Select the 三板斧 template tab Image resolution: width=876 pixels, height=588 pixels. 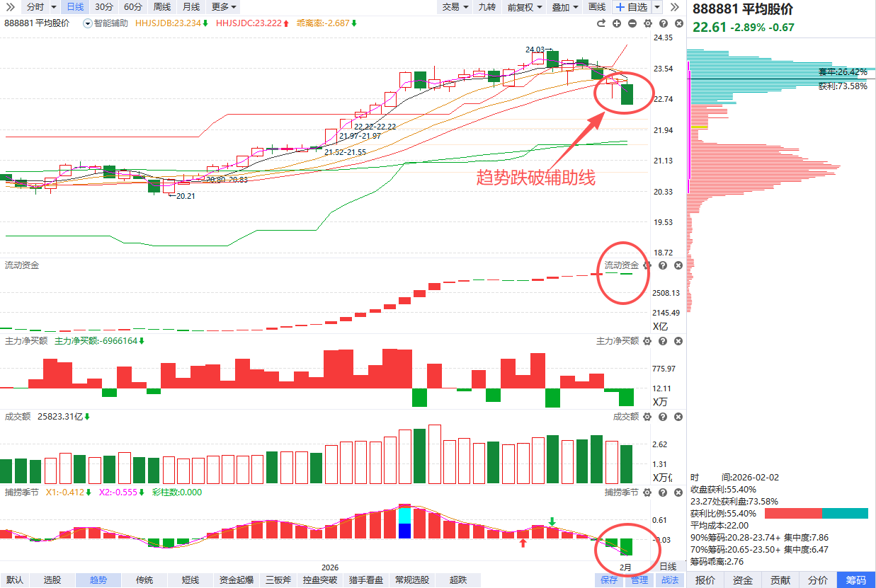pyautogui.click(x=279, y=580)
